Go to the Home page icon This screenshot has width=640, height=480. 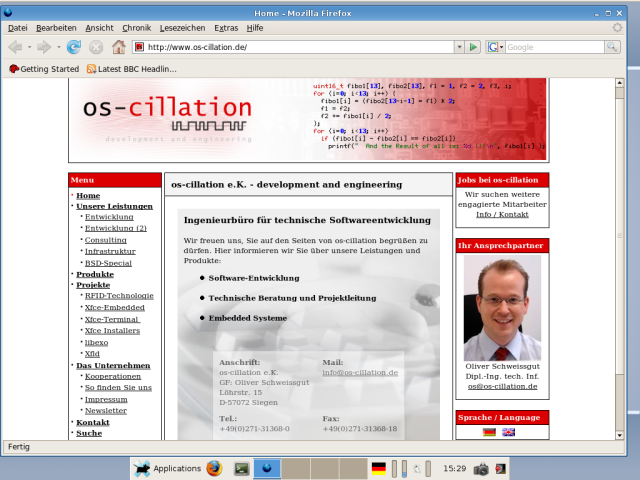(x=119, y=47)
